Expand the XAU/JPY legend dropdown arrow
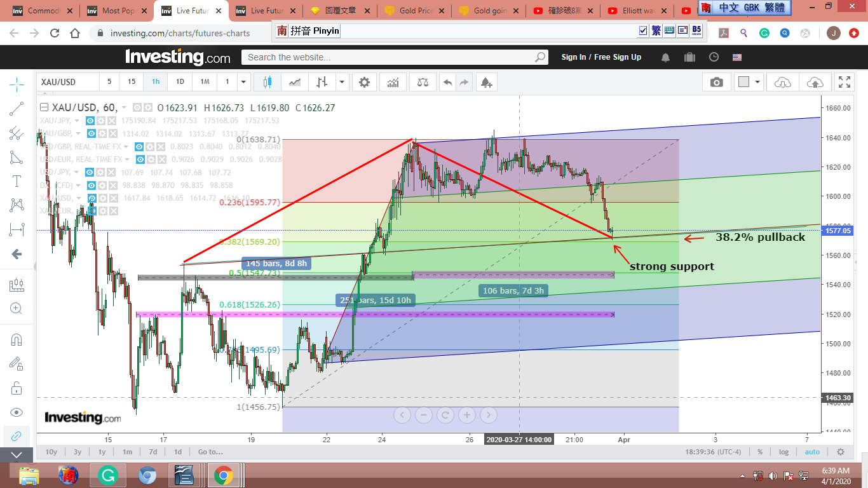The height and width of the screenshot is (488, 868). click(x=77, y=121)
